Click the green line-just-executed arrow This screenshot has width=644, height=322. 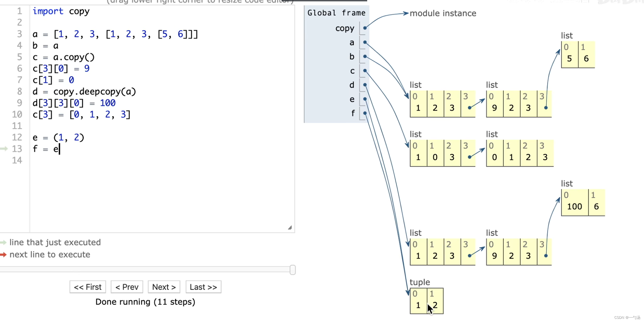pos(3,242)
